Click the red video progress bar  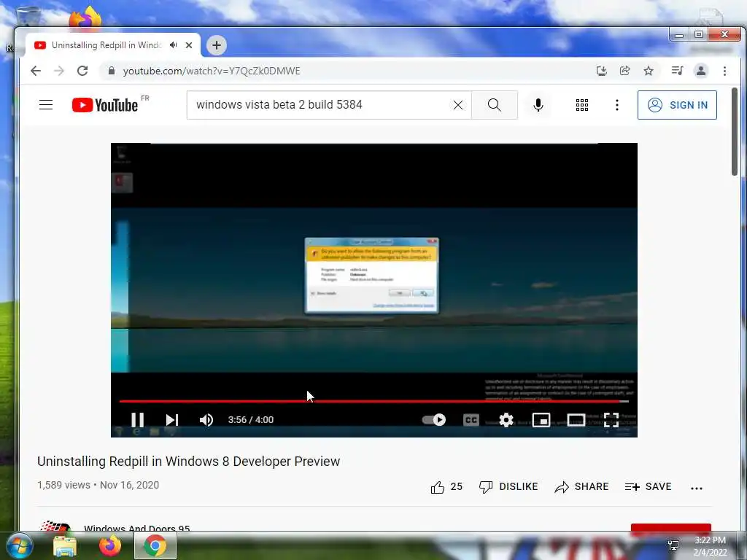pyautogui.click(x=373, y=402)
